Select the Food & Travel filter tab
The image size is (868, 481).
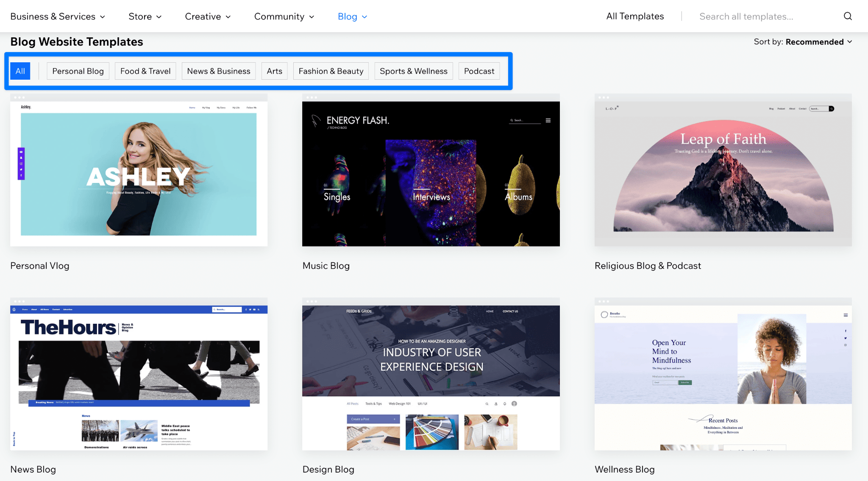(x=145, y=70)
